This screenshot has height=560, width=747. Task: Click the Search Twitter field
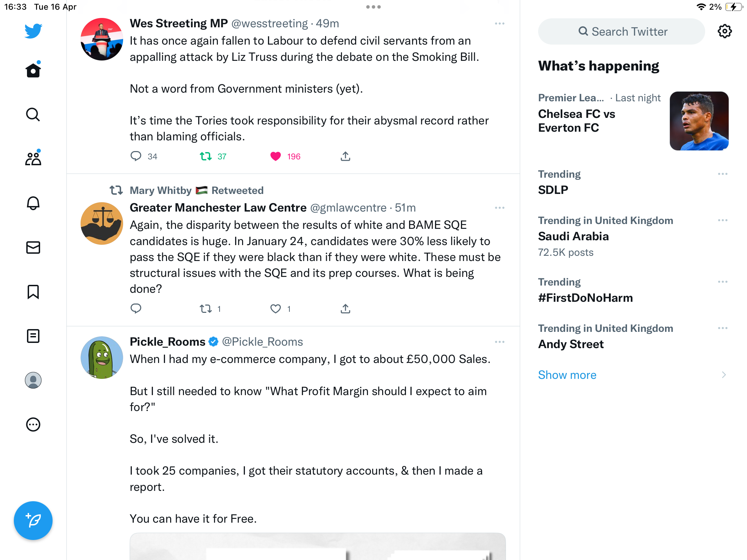click(x=621, y=31)
